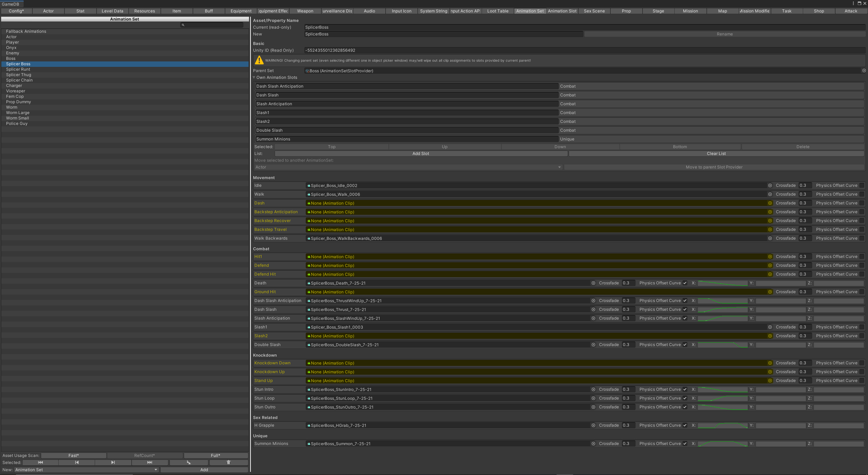Switch to the Loot Table tab
This screenshot has height=475, width=868.
(x=498, y=11)
